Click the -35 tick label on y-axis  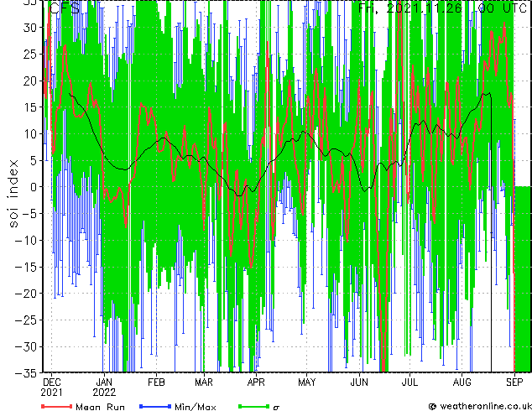coord(25,373)
